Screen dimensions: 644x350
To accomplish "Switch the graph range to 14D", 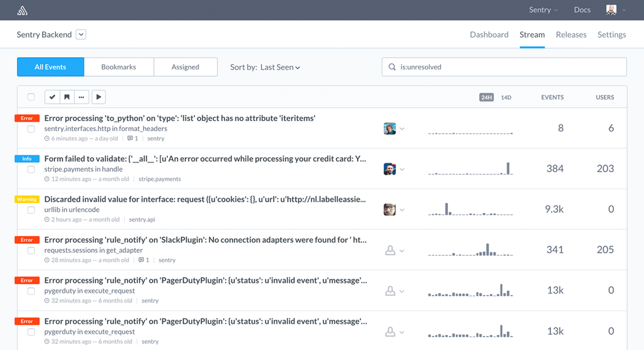I will coord(506,97).
